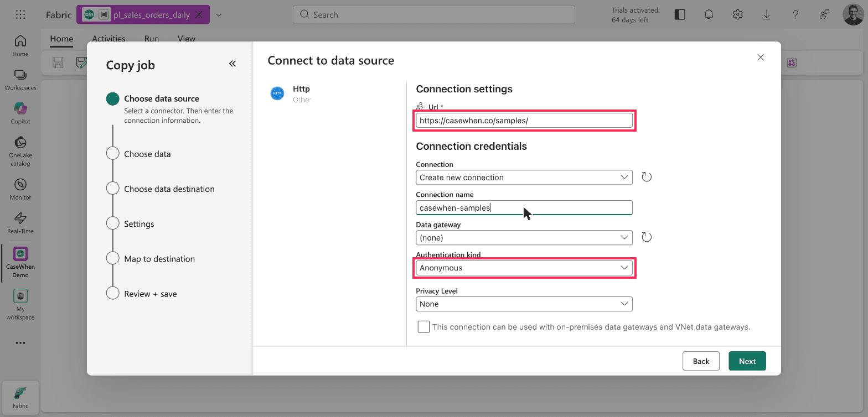Click the Back button
This screenshot has height=417, width=868.
click(x=701, y=361)
